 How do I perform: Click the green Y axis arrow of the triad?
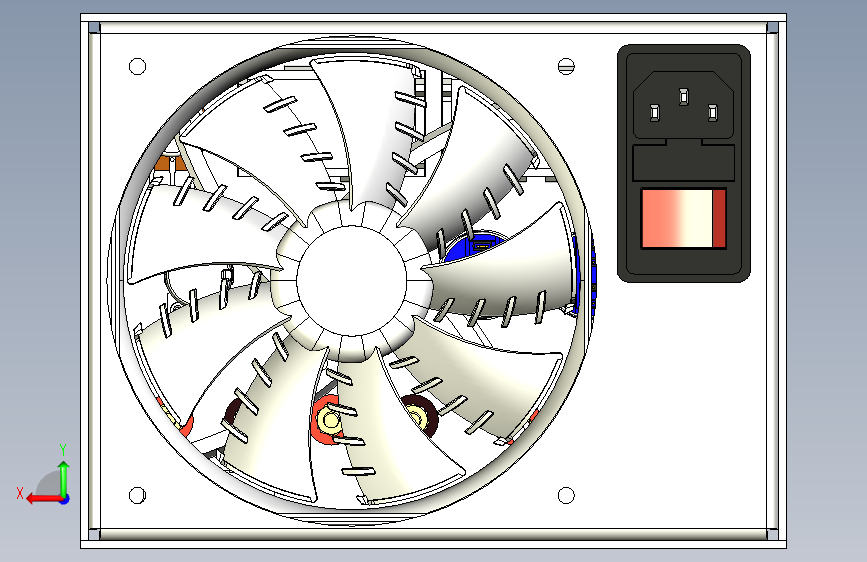point(64,477)
